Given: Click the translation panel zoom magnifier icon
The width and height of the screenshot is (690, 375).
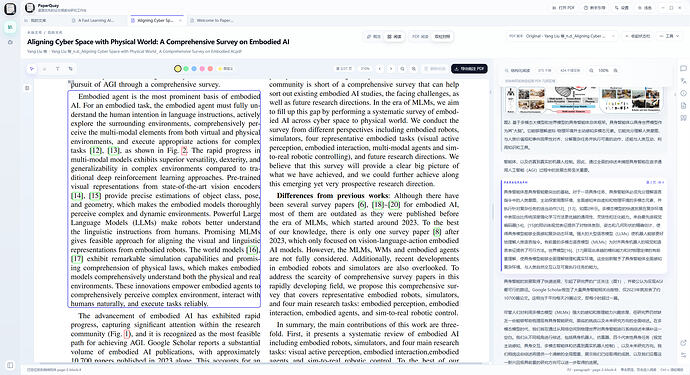Looking at the screenshot, I should (591, 70).
